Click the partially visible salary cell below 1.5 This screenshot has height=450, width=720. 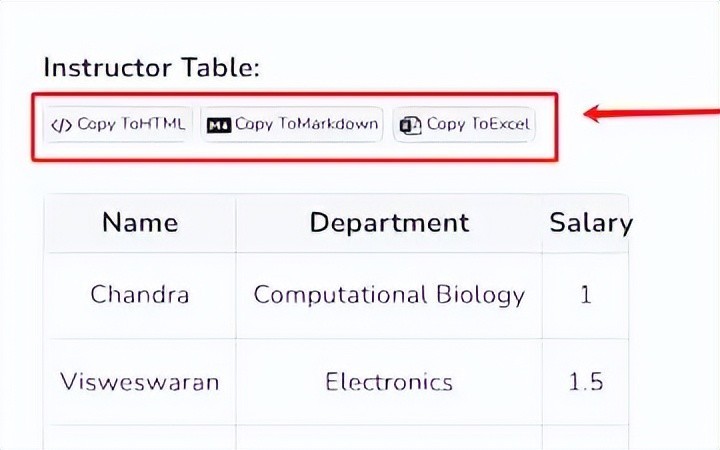(586, 438)
